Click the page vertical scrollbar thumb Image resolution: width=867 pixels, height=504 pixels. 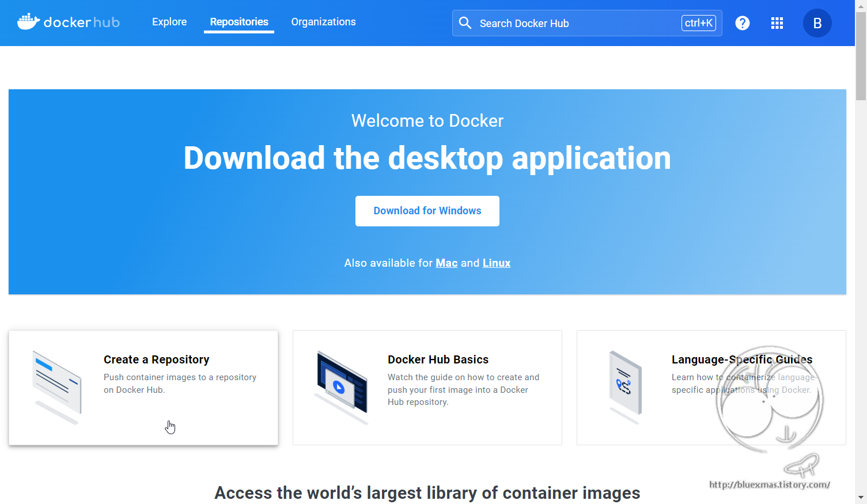[x=861, y=56]
